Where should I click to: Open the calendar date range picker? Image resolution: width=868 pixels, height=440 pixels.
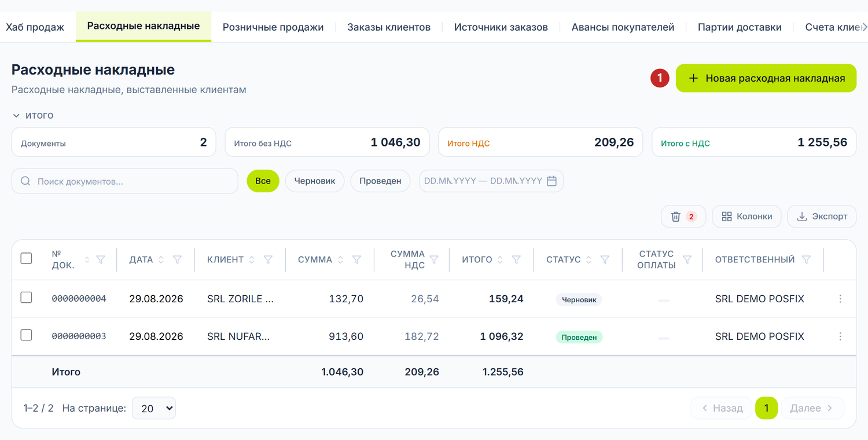pos(551,181)
